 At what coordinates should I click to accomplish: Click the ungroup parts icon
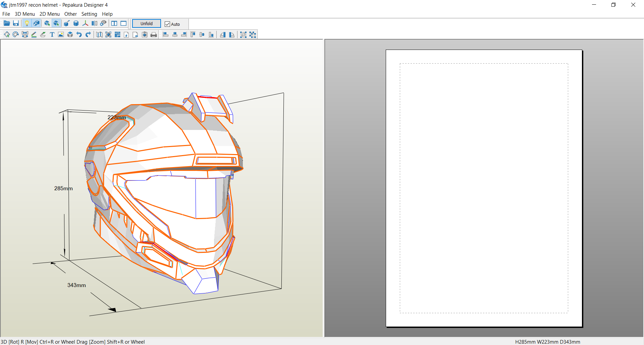click(253, 34)
